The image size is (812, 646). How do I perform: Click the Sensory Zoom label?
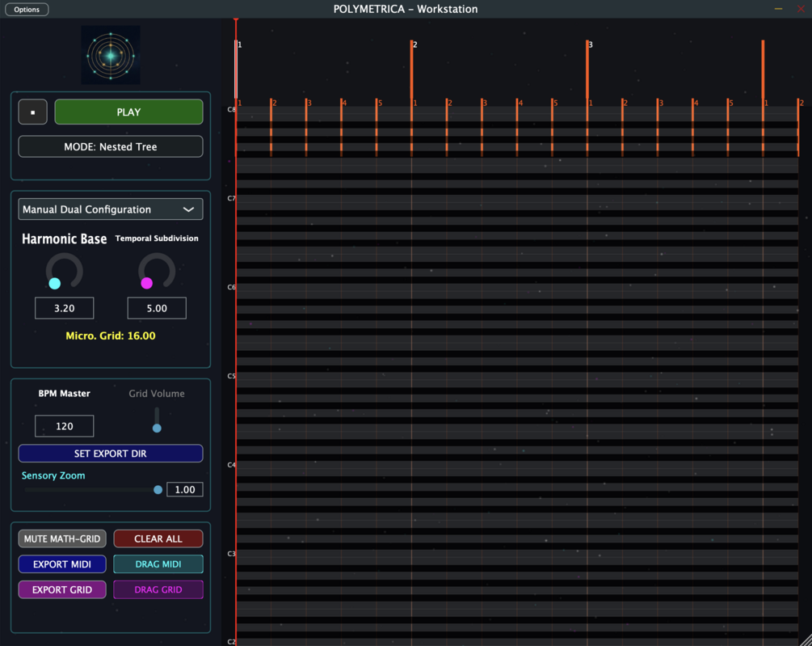pos(53,475)
